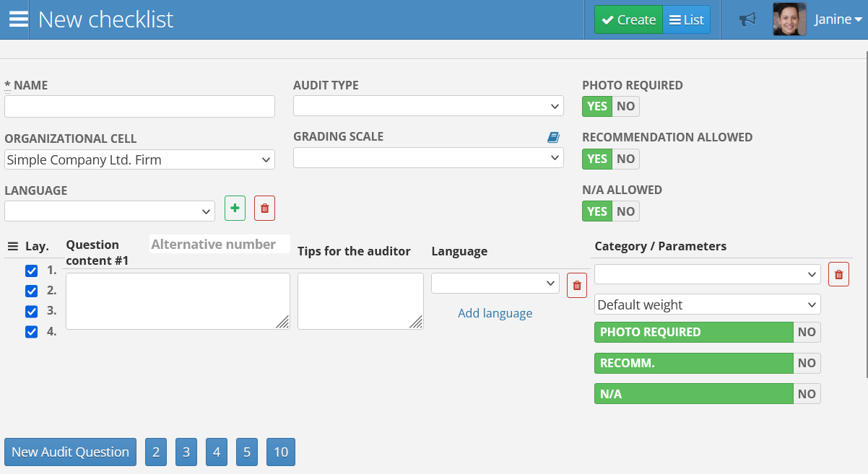Open the Janine user menu
This screenshot has height=474, width=868.
point(838,19)
